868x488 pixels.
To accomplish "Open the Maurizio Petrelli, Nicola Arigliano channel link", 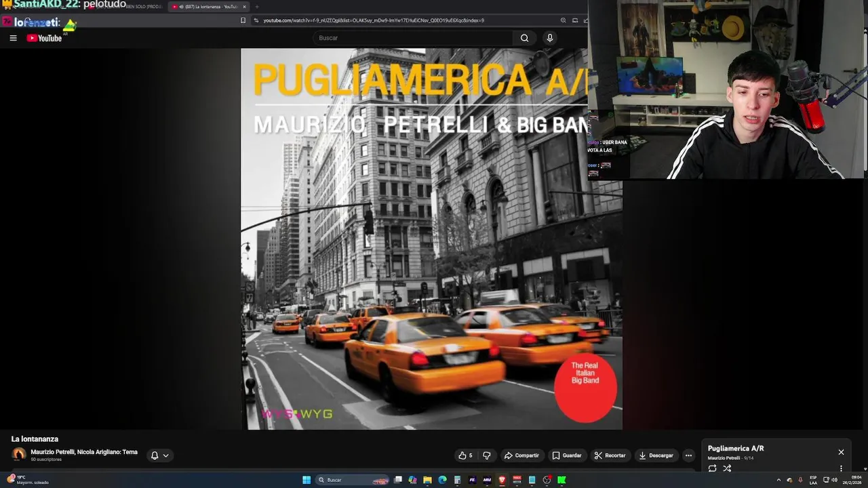I will tap(84, 452).
